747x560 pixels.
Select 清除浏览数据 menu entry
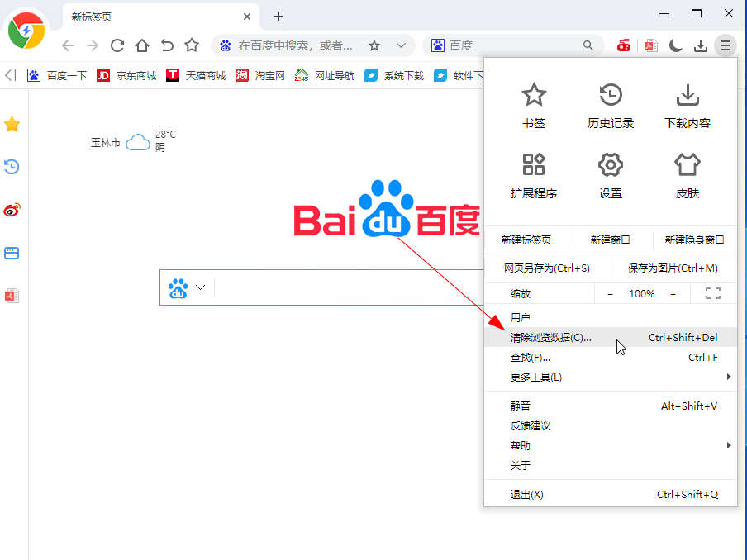551,337
